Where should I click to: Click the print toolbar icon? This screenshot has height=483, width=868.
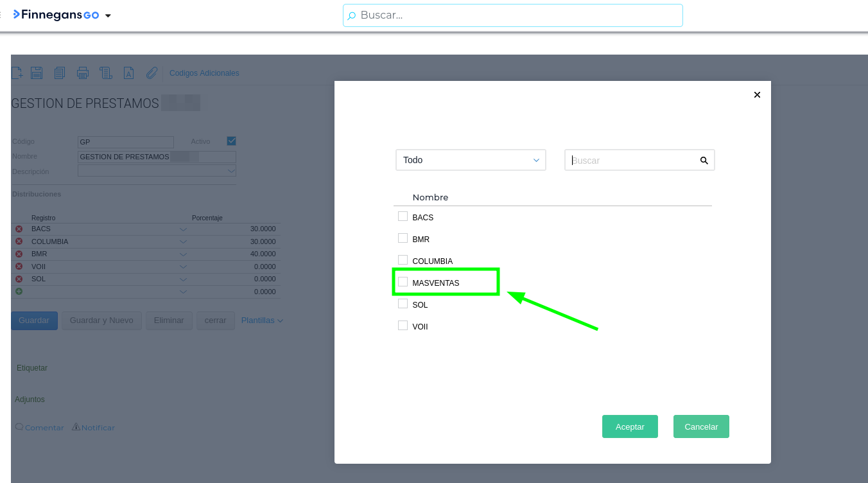coord(83,73)
